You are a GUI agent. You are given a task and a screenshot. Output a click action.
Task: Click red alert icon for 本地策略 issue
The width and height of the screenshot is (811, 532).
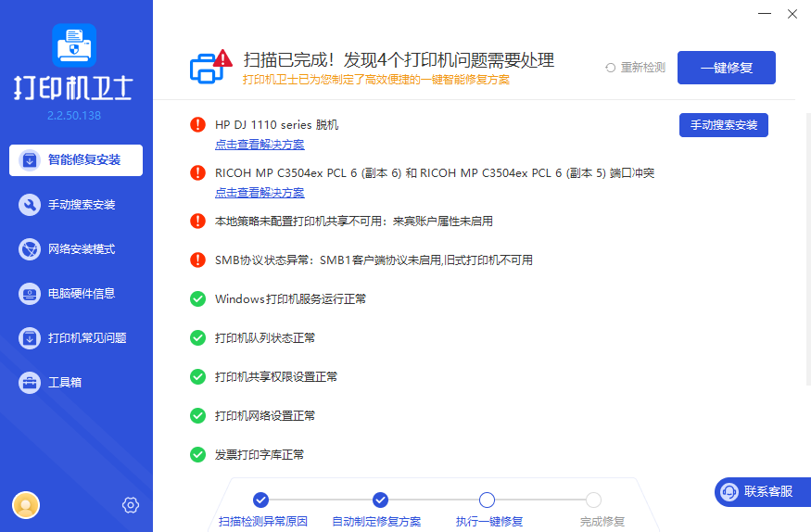[197, 221]
